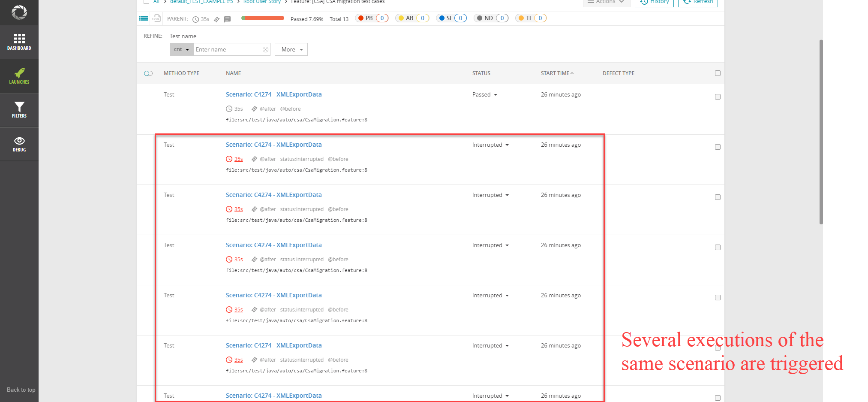This screenshot has width=868, height=402.
Task: Open the parent item log view icon
Action: [x=156, y=18]
